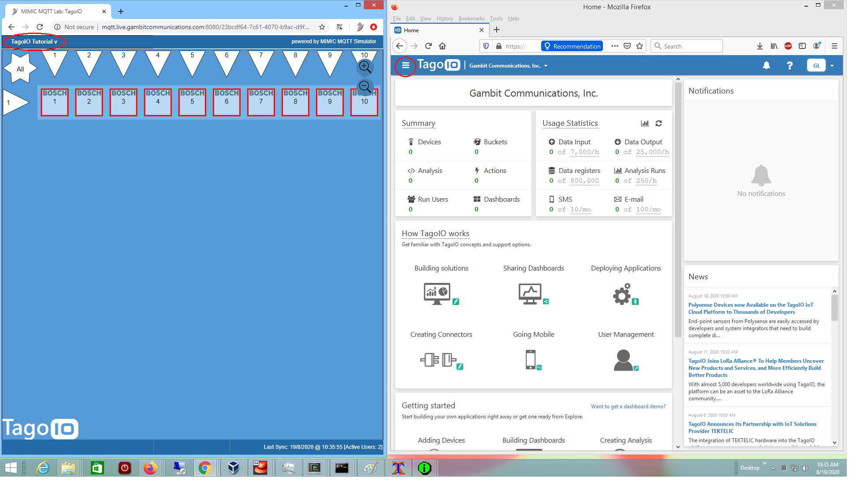Image resolution: width=868 pixels, height=489 pixels.
Task: Open the Firefox History menu
Action: point(445,19)
